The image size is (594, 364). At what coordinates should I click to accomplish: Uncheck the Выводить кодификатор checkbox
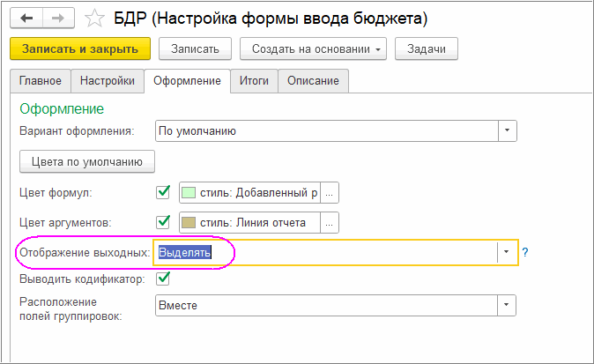pyautogui.click(x=163, y=279)
